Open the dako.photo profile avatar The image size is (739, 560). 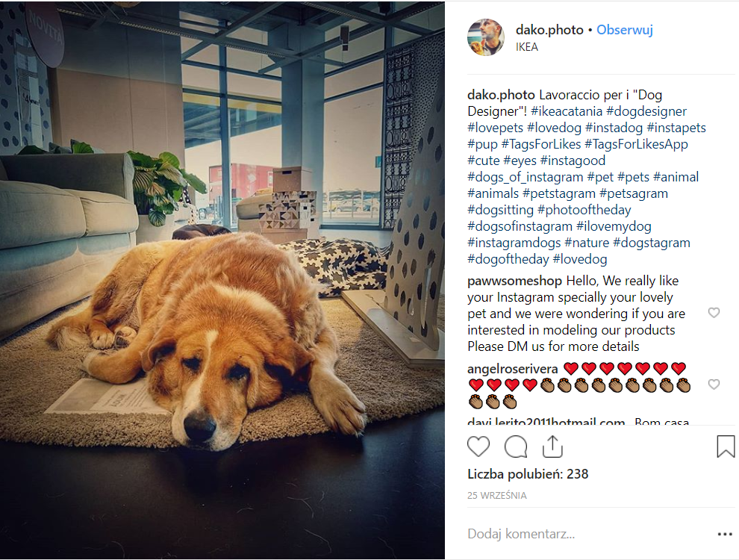[485, 37]
